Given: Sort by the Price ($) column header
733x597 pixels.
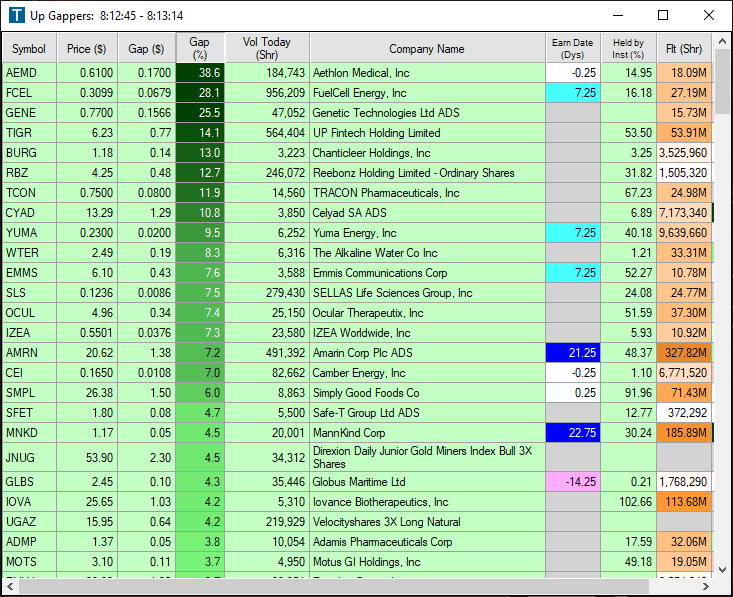Looking at the screenshot, I should [x=86, y=48].
